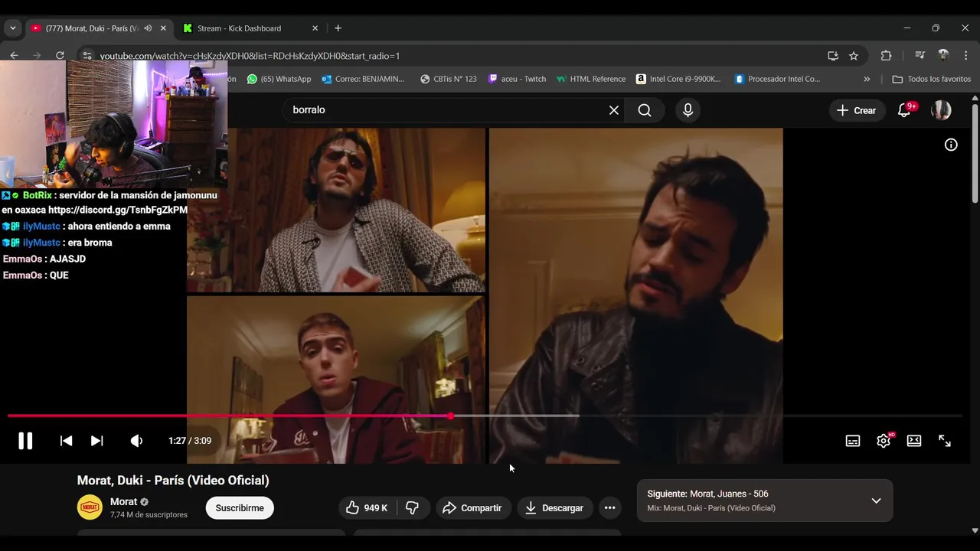Mute the audio-playing YouTube tab
The height and width of the screenshot is (551, 980).
pos(148,28)
